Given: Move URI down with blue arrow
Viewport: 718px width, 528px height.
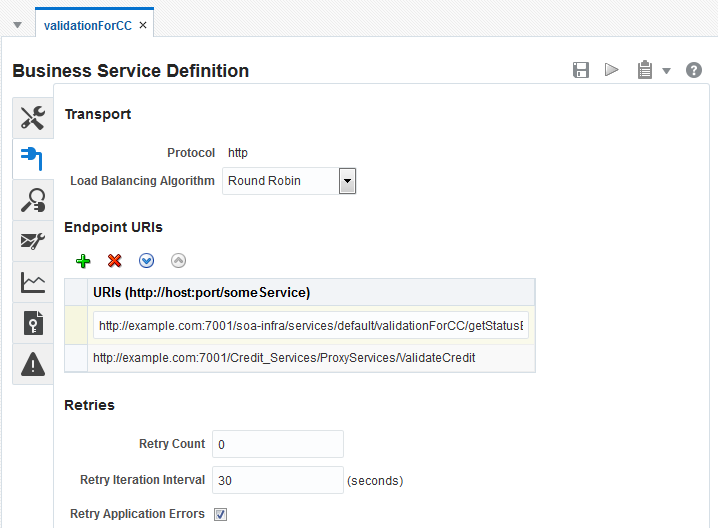Looking at the screenshot, I should (147, 261).
